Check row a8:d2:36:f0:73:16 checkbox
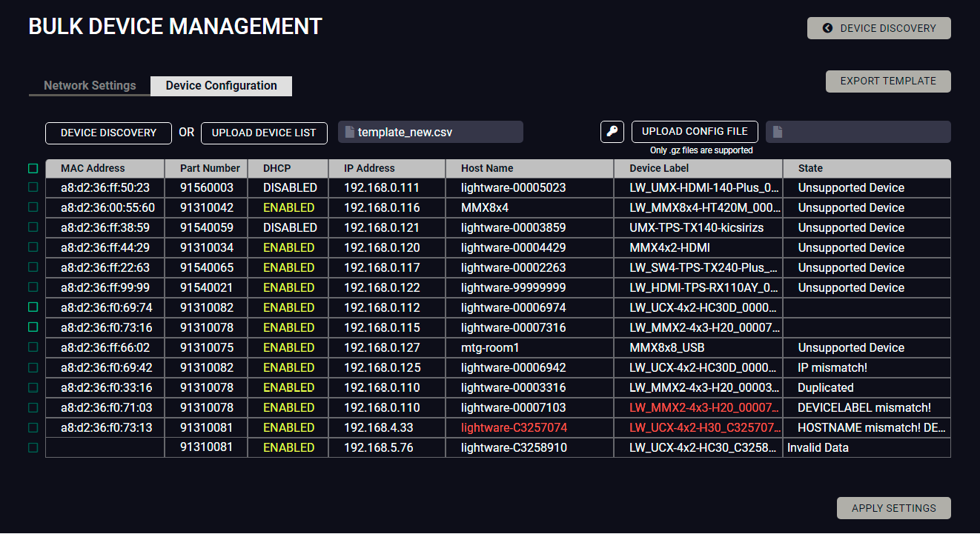Image resolution: width=980 pixels, height=534 pixels. tap(33, 327)
